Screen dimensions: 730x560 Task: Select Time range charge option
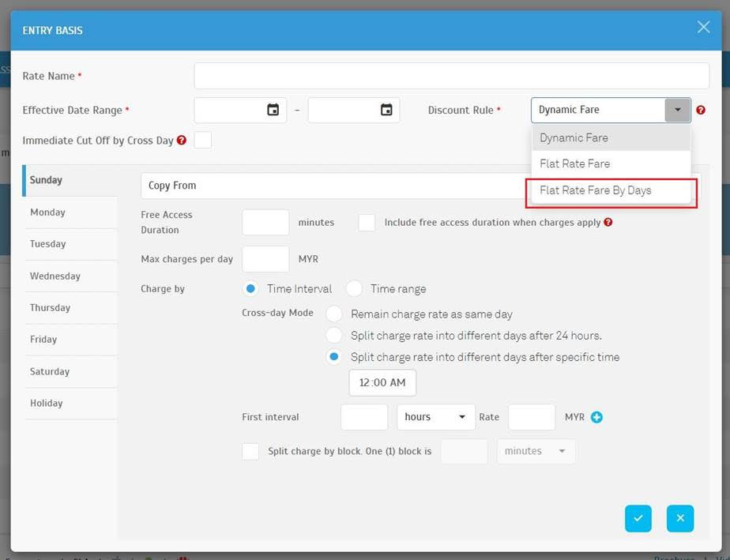pyautogui.click(x=355, y=289)
